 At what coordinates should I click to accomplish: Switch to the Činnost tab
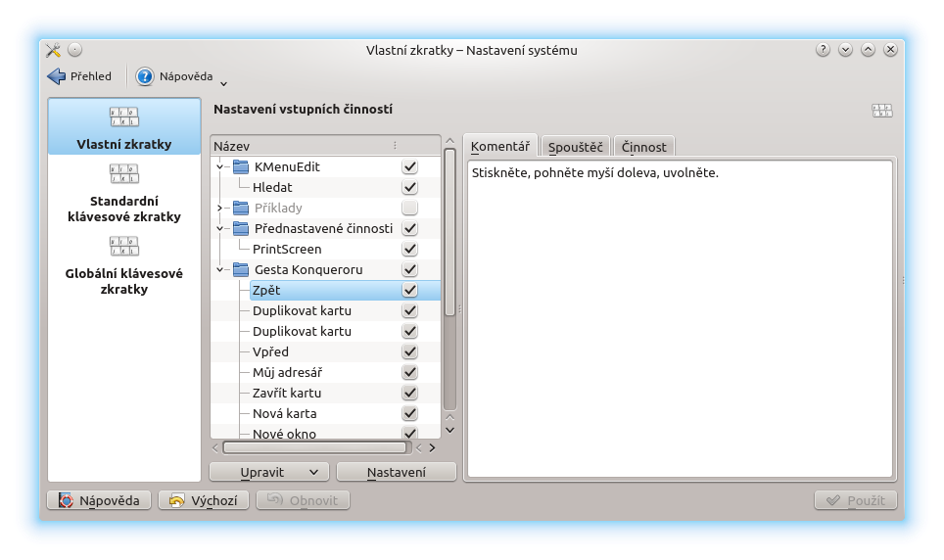tap(644, 147)
